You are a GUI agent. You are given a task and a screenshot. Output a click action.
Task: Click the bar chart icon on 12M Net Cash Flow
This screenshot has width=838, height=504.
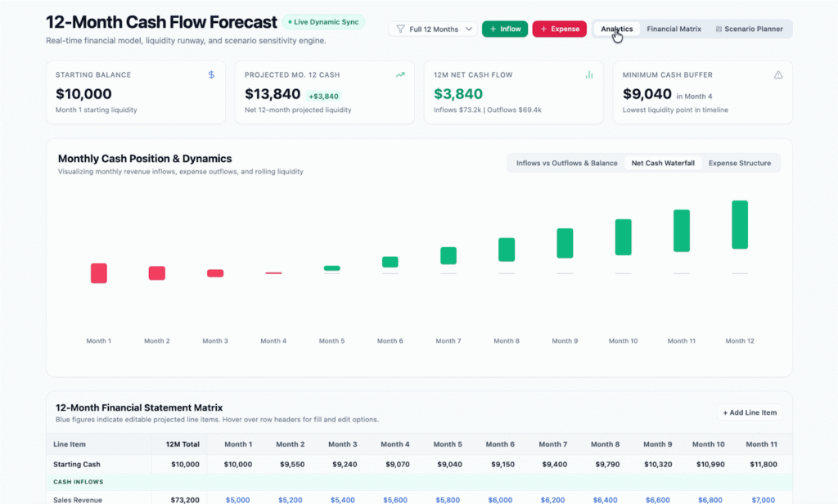pos(589,74)
